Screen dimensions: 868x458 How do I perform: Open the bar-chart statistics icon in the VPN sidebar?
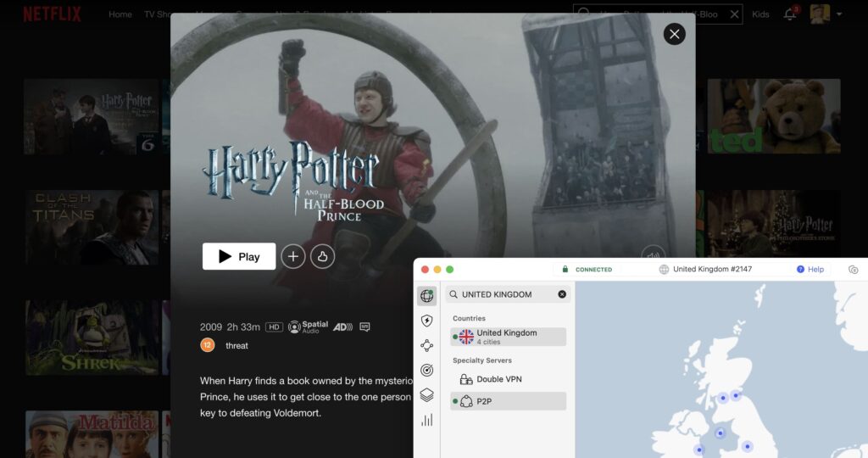coord(427,420)
